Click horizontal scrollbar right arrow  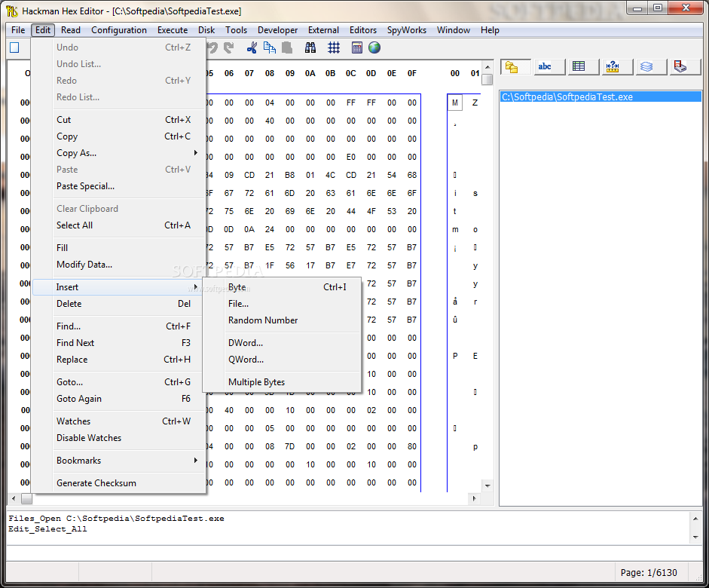tap(474, 498)
